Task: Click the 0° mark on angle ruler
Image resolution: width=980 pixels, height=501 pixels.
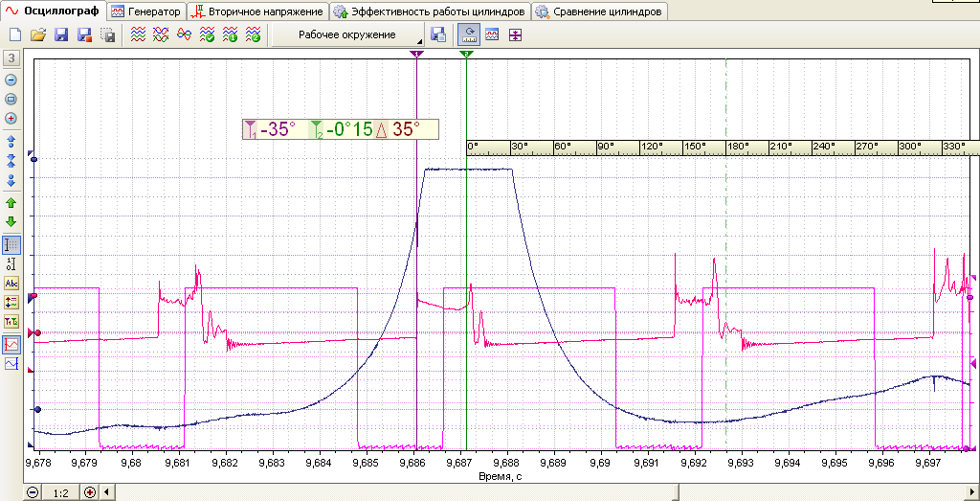Action: [473, 146]
